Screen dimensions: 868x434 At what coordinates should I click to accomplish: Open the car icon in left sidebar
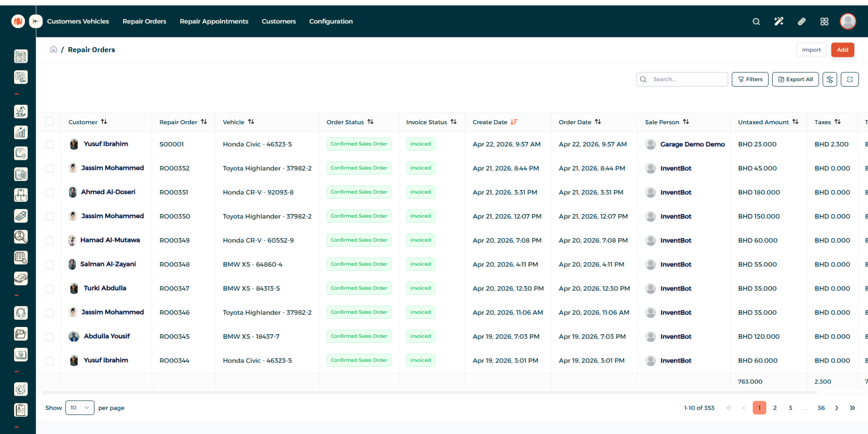(21, 278)
